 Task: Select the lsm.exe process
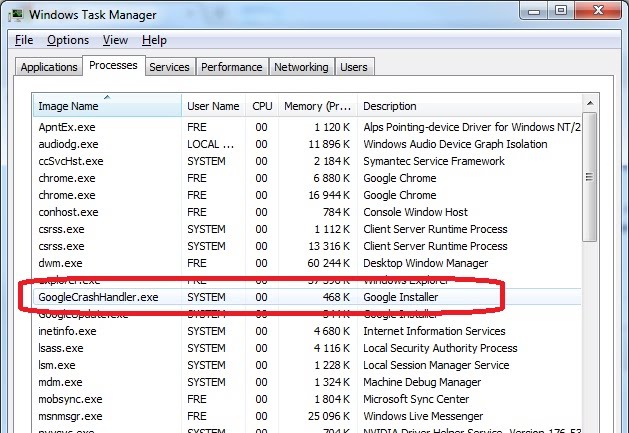(307, 365)
